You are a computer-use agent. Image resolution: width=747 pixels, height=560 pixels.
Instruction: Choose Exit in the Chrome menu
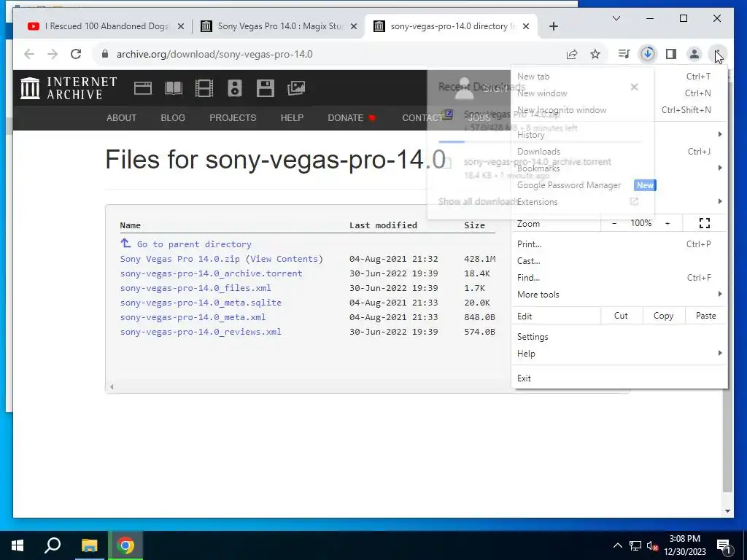tap(619, 378)
